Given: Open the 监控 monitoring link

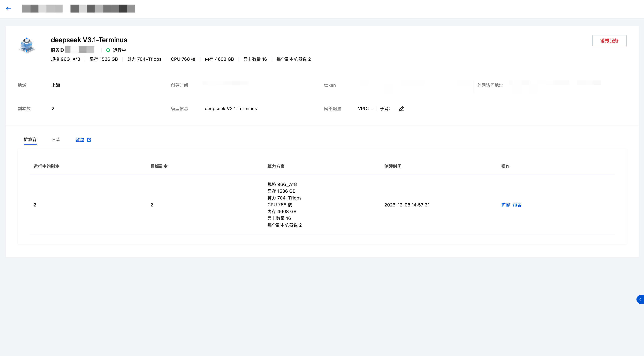Looking at the screenshot, I should tap(80, 140).
